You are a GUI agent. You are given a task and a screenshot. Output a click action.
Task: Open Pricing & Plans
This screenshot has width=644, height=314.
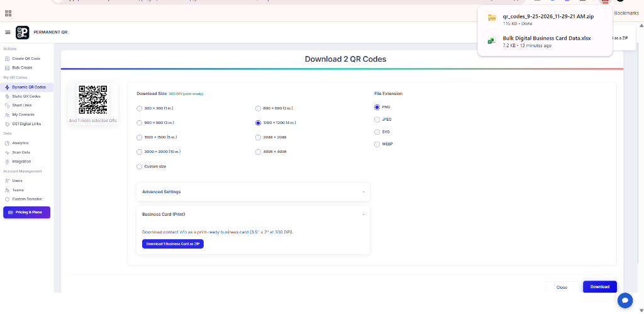point(26,213)
